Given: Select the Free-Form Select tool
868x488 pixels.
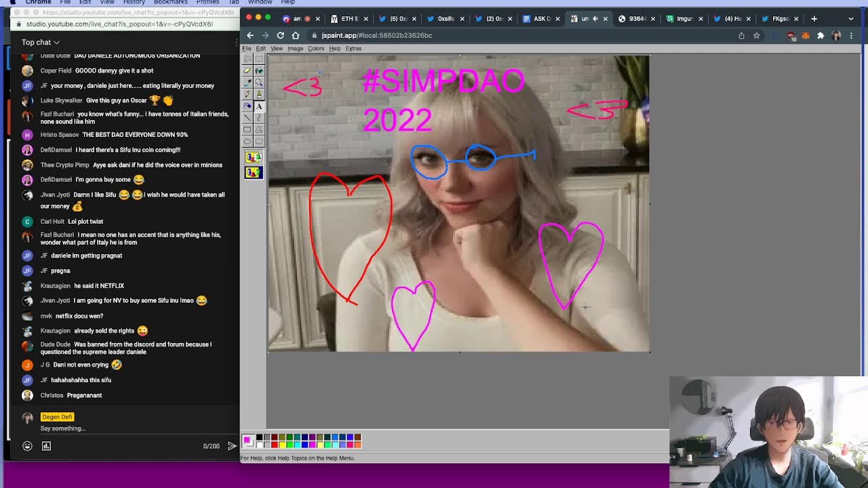Looking at the screenshot, I should click(x=248, y=59).
